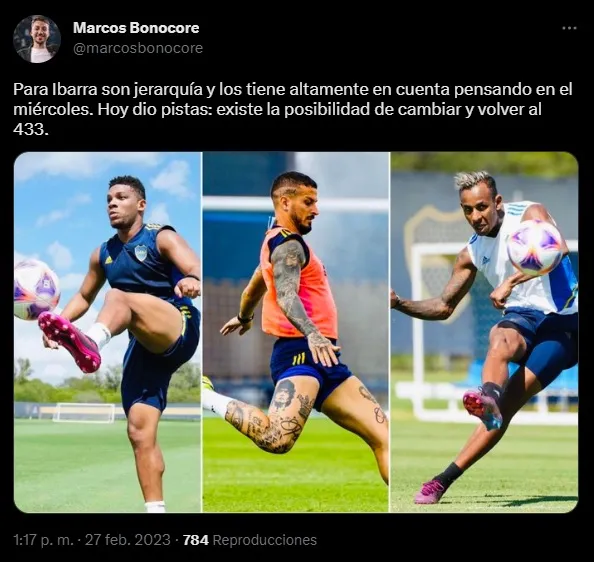Click the '433.' text line
594x562 pixels.
point(31,130)
